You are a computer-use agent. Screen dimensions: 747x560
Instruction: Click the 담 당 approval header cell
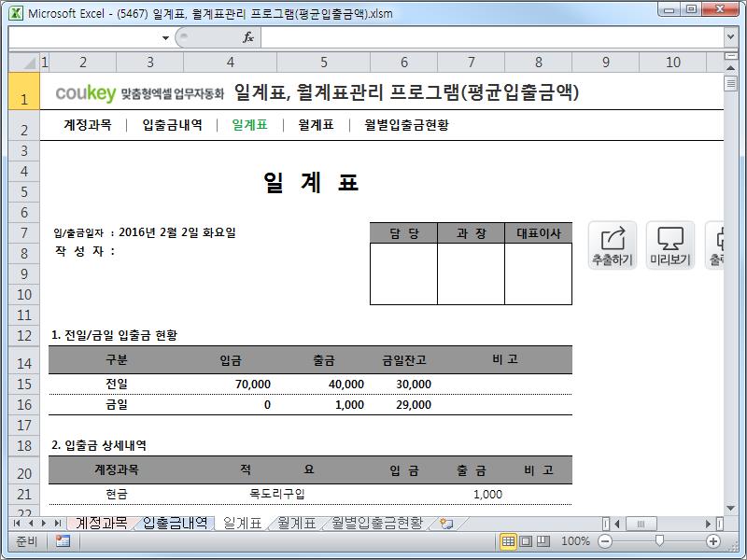click(x=404, y=233)
